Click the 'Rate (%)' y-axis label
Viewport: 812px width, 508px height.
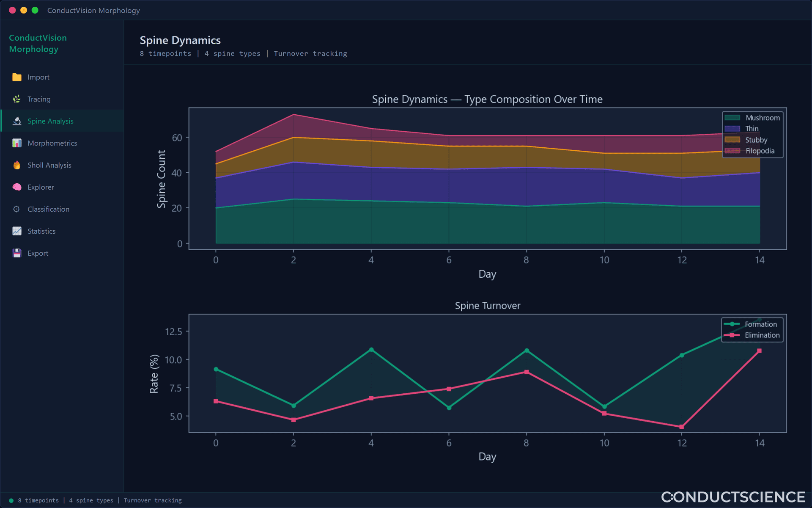pyautogui.click(x=154, y=374)
